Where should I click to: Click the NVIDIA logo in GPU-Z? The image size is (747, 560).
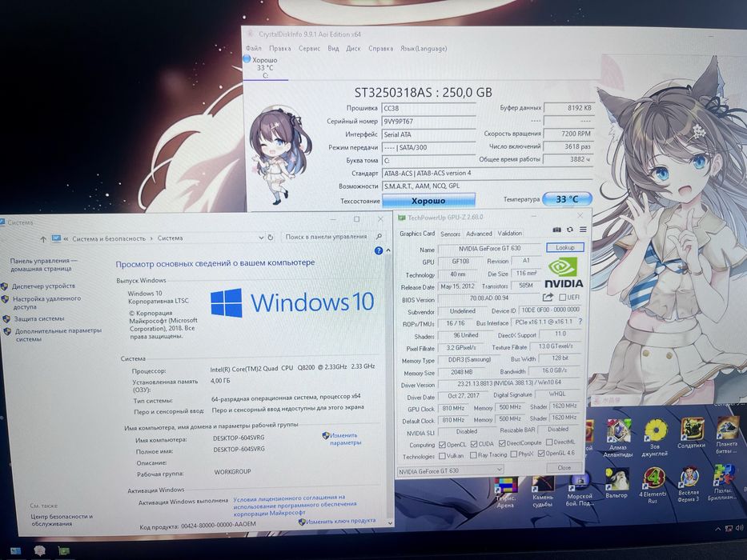[x=564, y=272]
